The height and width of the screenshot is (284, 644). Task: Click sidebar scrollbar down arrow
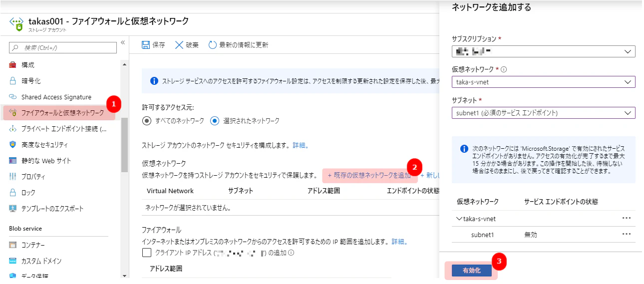124,275
